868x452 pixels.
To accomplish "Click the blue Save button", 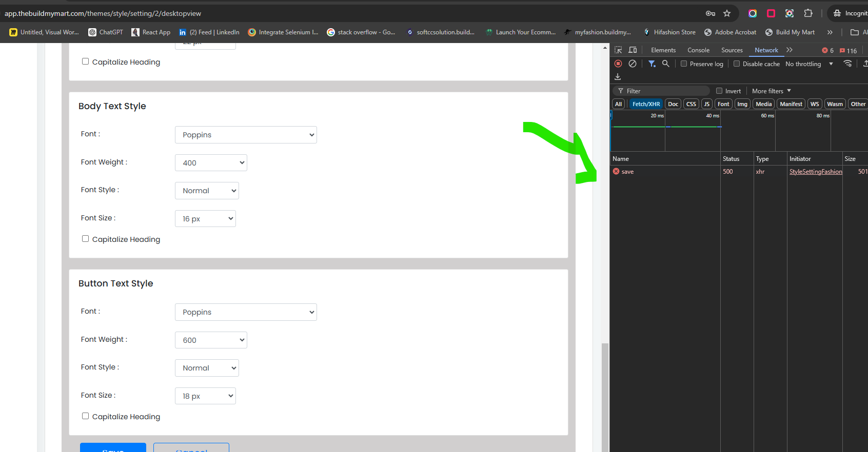I will 113,447.
